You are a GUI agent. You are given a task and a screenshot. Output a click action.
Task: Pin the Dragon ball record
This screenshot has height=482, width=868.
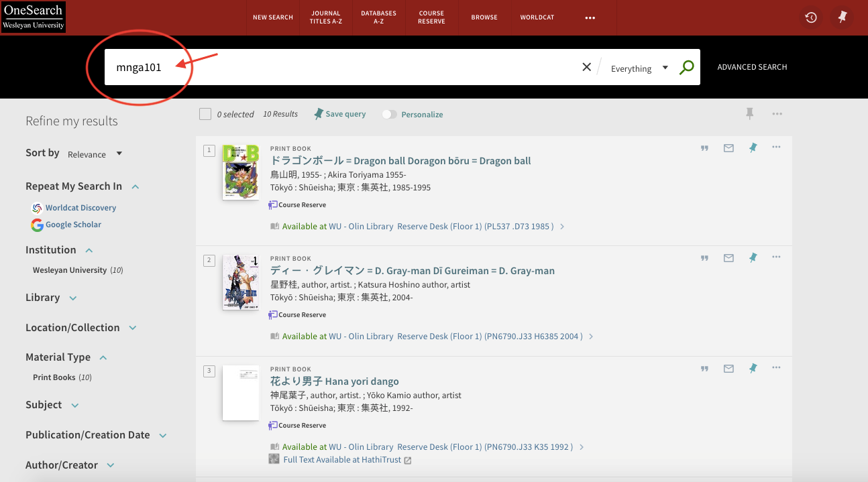pos(753,148)
